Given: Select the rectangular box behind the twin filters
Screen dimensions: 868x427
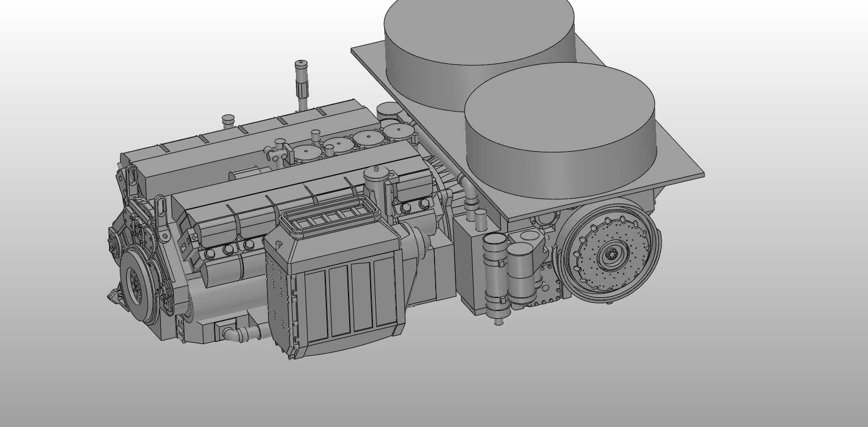Looking at the screenshot, I should pos(469,266).
